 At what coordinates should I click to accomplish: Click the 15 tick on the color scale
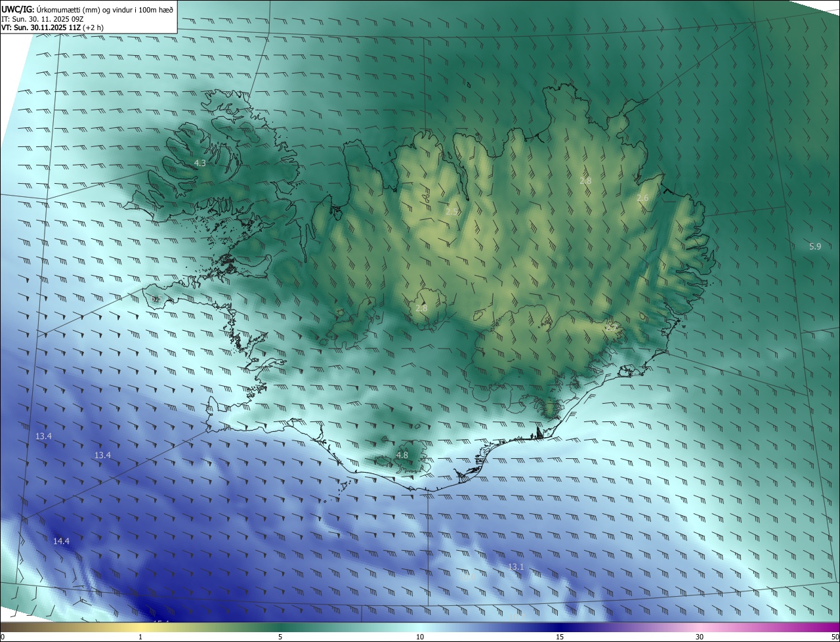click(x=560, y=637)
